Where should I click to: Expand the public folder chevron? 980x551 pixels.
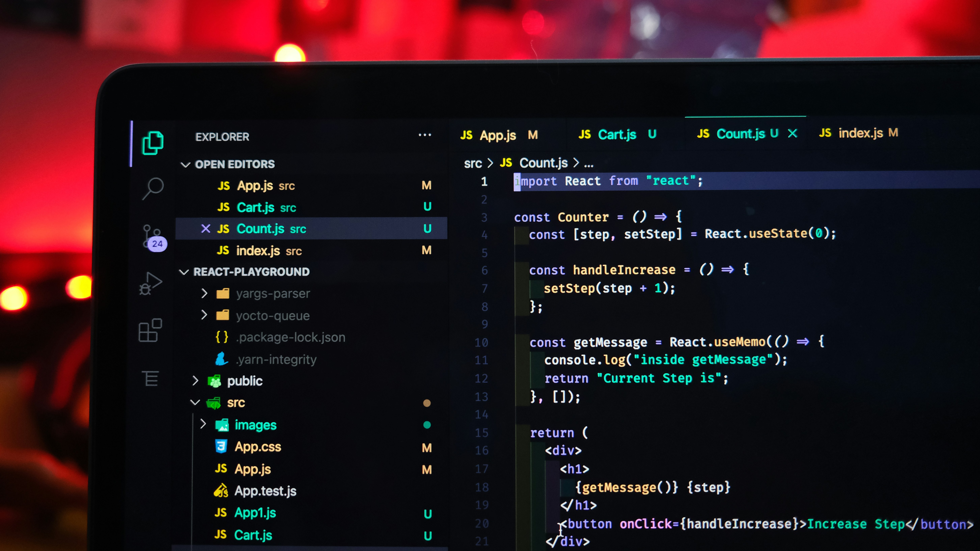tap(195, 381)
